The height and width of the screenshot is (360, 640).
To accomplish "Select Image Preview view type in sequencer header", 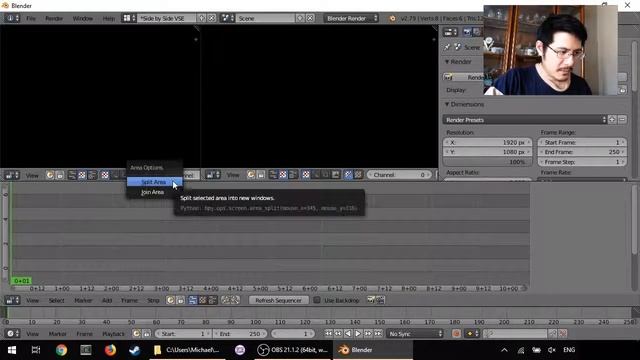I will pyautogui.click(x=202, y=300).
